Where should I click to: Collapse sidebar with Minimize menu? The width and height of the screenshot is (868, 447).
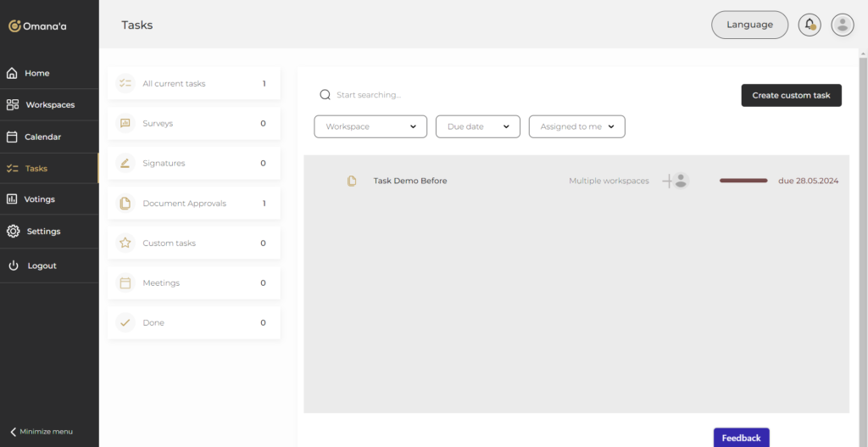point(42,431)
